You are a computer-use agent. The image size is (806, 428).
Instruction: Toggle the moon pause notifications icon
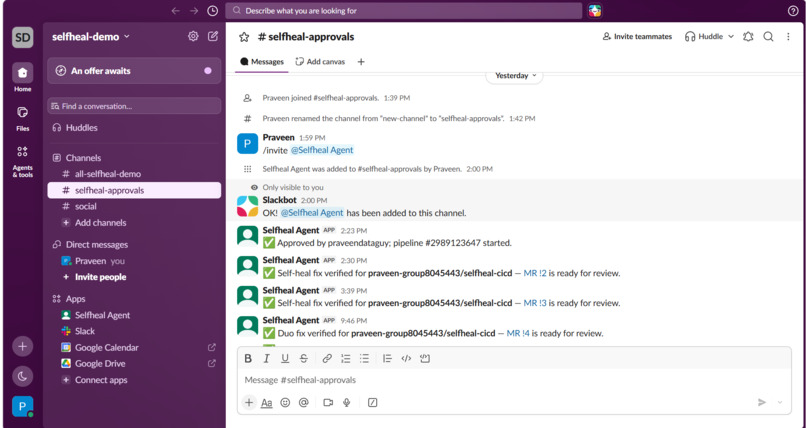[23, 377]
